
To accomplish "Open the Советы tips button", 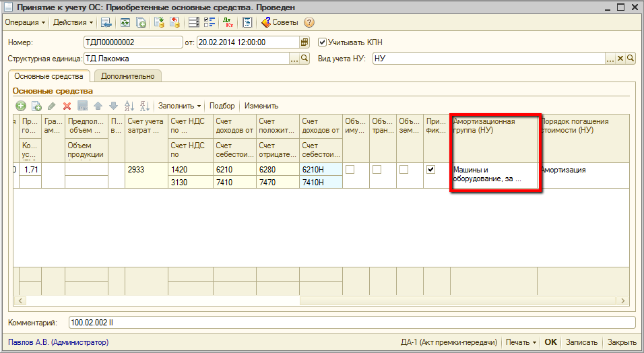I will 280,22.
